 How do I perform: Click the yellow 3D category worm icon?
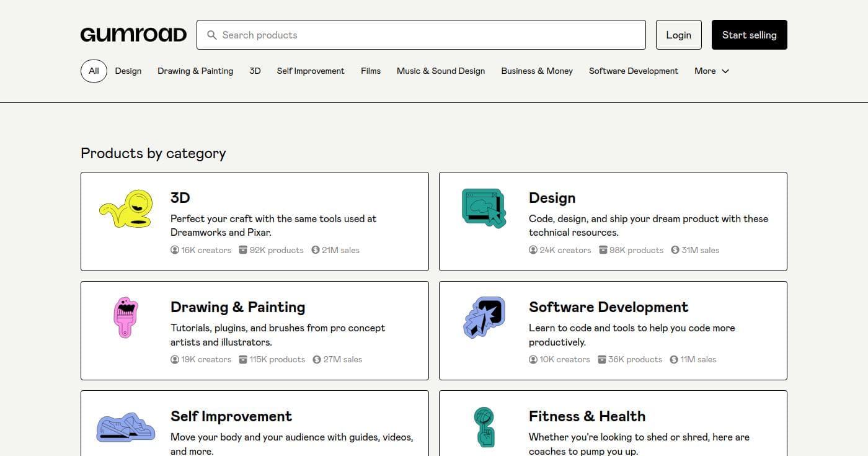(x=125, y=208)
